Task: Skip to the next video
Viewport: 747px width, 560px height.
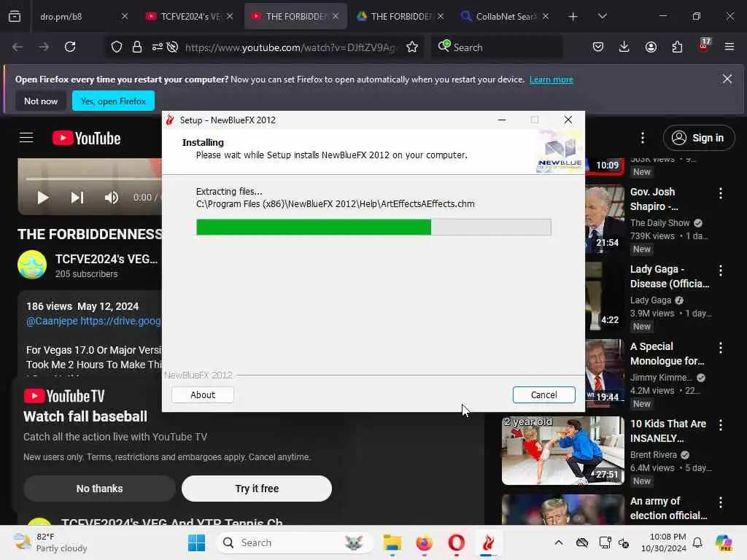Action: (77, 197)
